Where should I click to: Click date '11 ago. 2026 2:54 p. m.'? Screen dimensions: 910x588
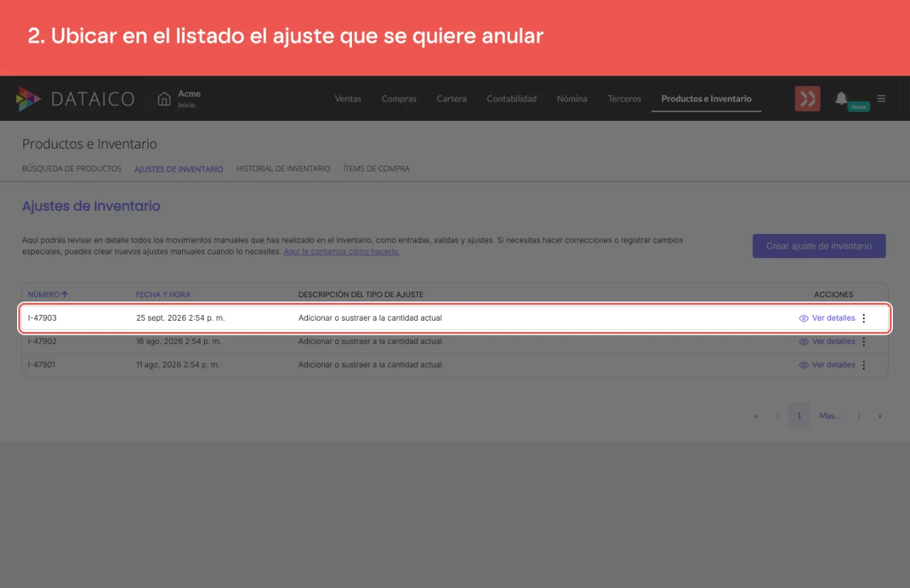178,365
